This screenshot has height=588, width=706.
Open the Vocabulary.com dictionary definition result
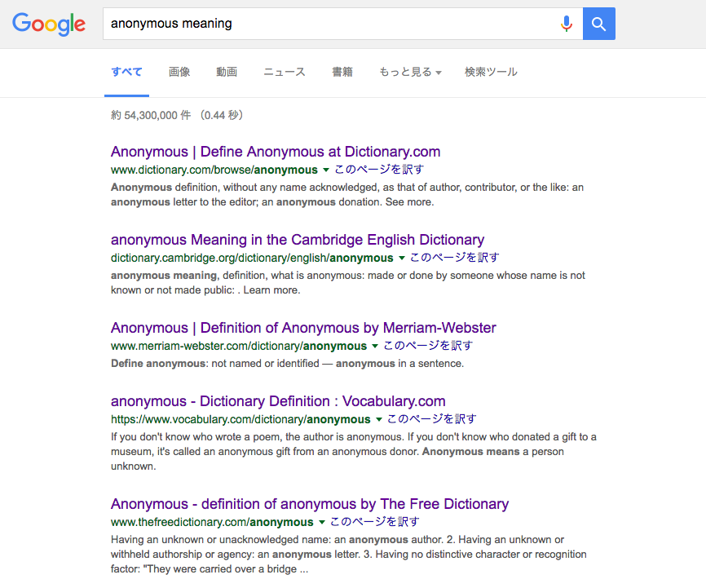[278, 401]
